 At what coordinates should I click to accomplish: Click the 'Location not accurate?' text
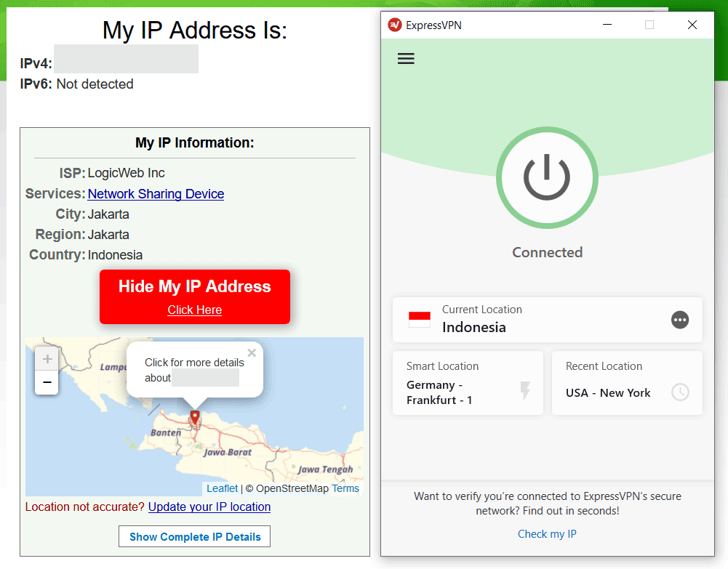pyautogui.click(x=85, y=507)
